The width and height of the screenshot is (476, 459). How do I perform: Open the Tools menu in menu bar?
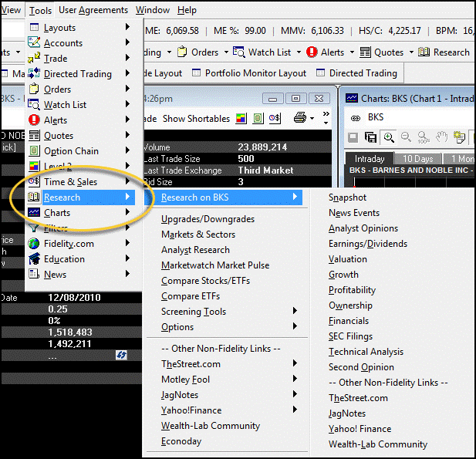click(40, 10)
